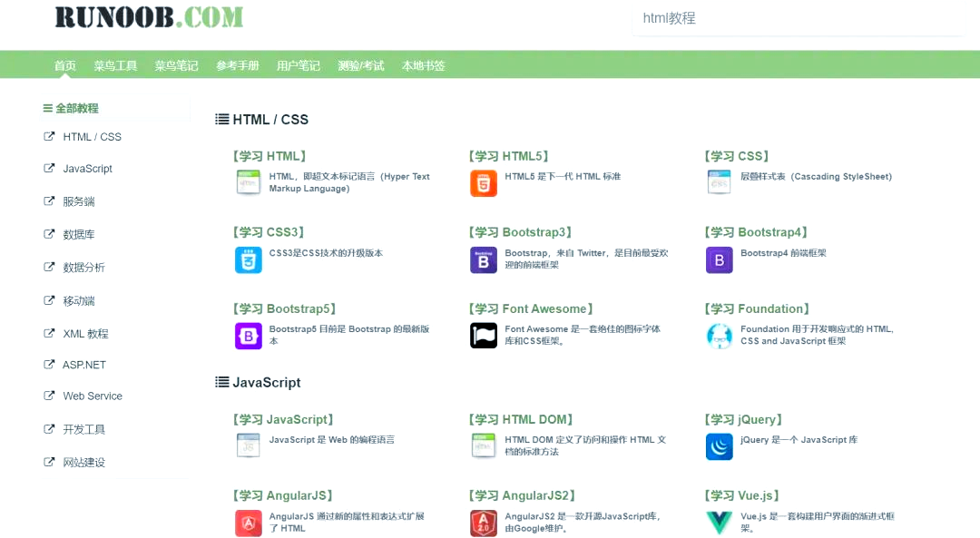
Task: Click the Bootstrap5 purple icon
Action: (x=248, y=337)
